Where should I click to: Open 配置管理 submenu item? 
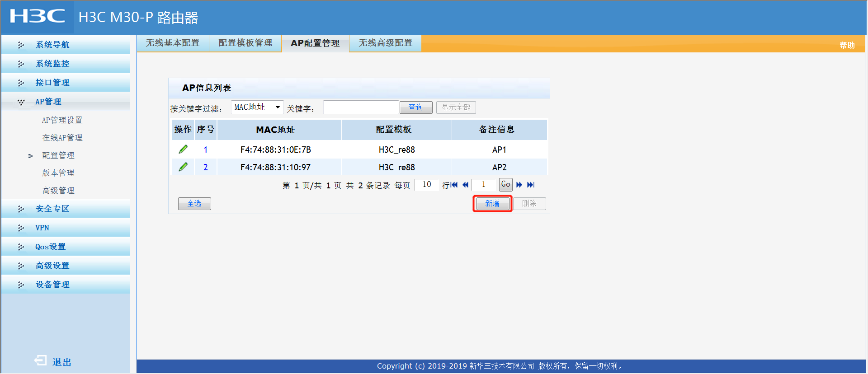coord(58,155)
